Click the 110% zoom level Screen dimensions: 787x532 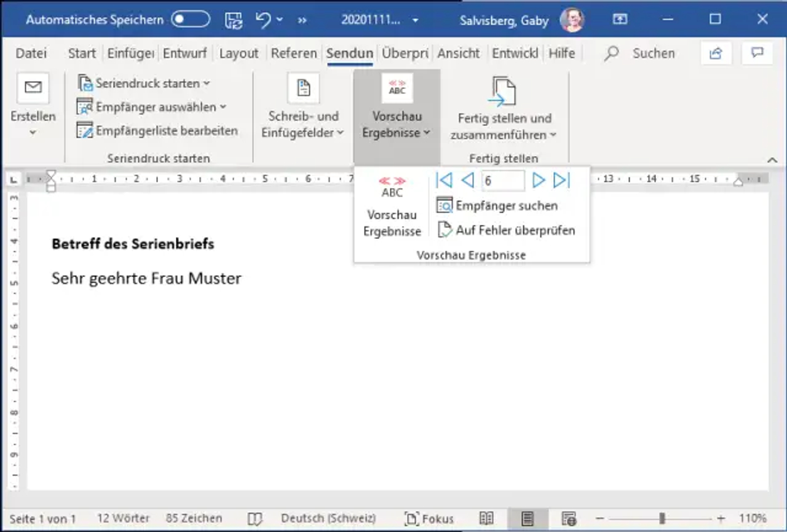click(753, 519)
